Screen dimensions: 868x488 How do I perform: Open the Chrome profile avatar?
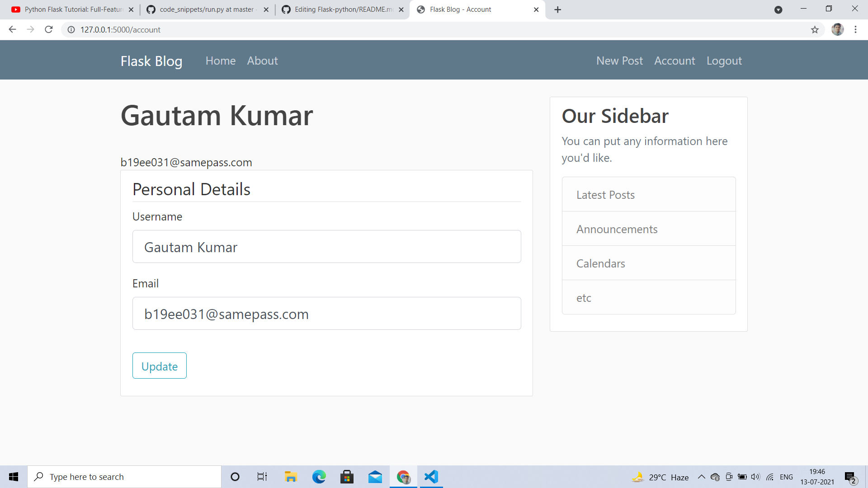838,29
